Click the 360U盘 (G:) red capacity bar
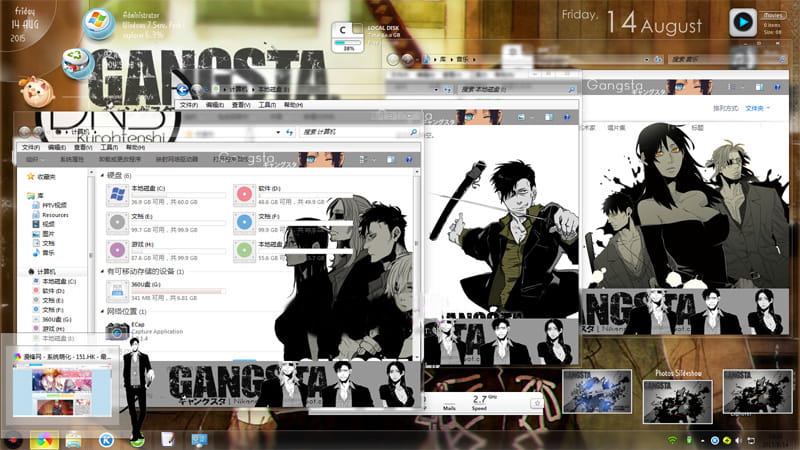Image resolution: width=800 pixels, height=450 pixels. 179,291
